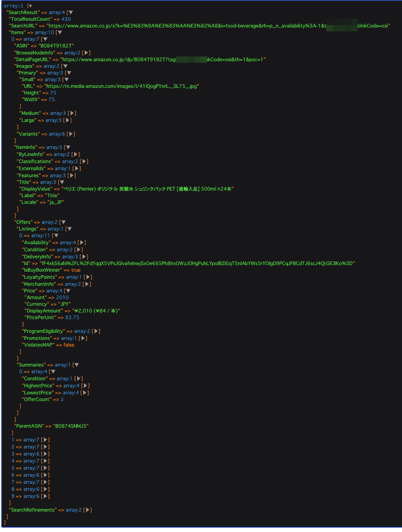Expand item 9 in the Items list

(45, 496)
